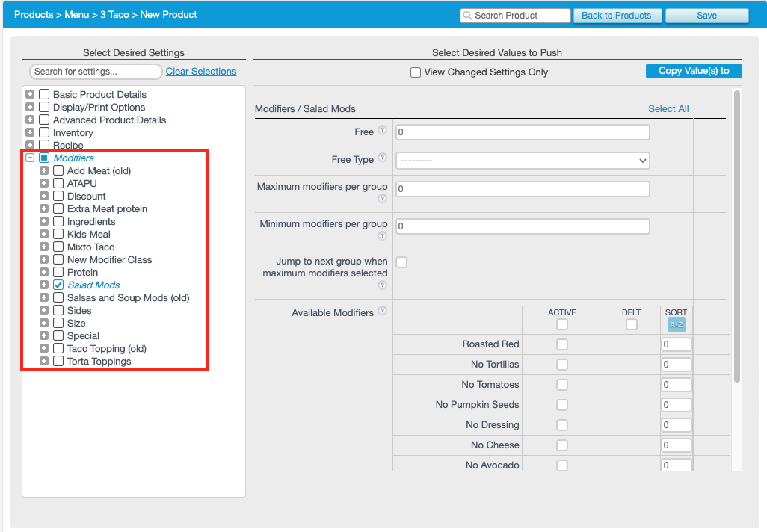Expand the Discount modifier node
767x532 pixels.
tap(44, 196)
